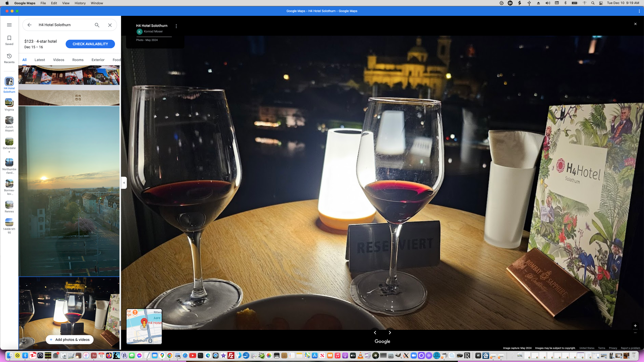644x362 pixels.
Task: Zoom in the photo with plus icon
Action: 635,326
